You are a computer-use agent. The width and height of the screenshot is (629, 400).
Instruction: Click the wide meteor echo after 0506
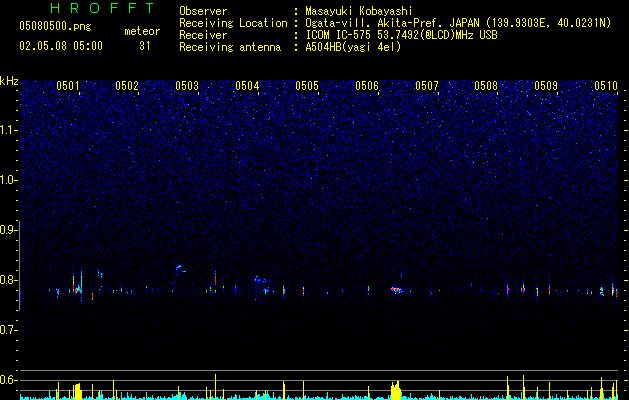click(397, 290)
